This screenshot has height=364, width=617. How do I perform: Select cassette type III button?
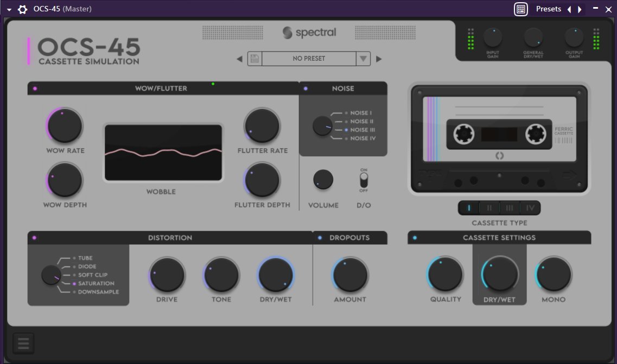pyautogui.click(x=509, y=208)
